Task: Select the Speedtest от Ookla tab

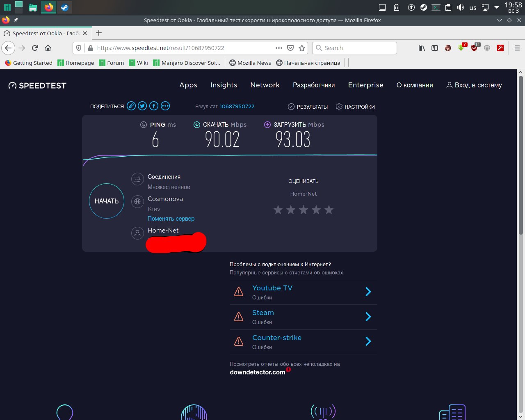Action: pyautogui.click(x=45, y=33)
